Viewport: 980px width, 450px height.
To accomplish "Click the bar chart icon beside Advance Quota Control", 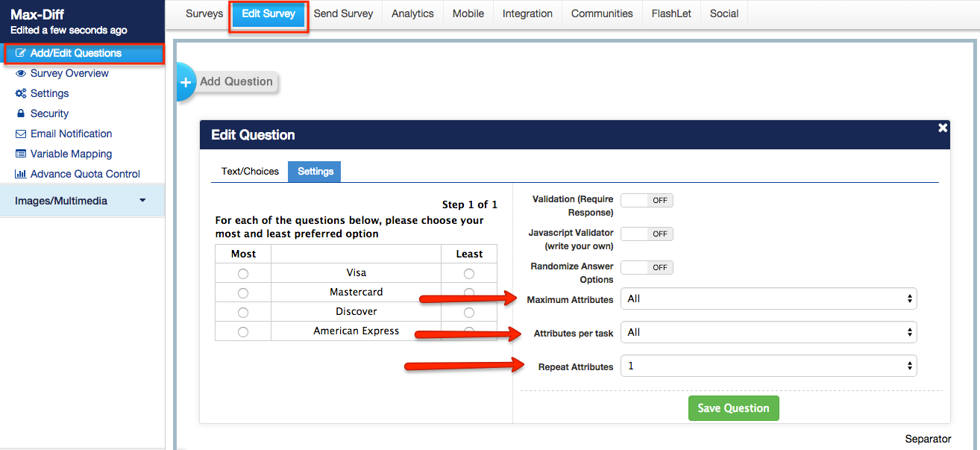I will coord(21,174).
